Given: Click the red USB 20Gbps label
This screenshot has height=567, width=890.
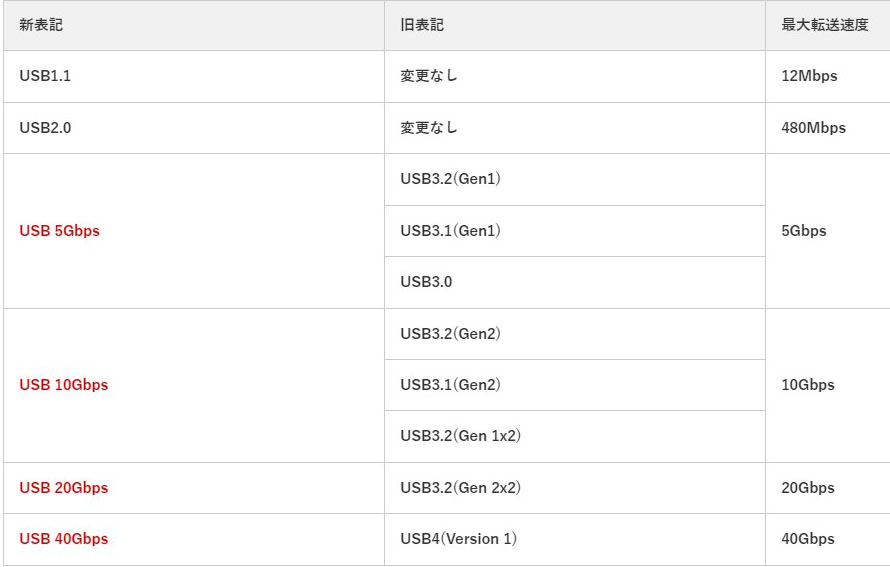Looking at the screenshot, I should (64, 488).
